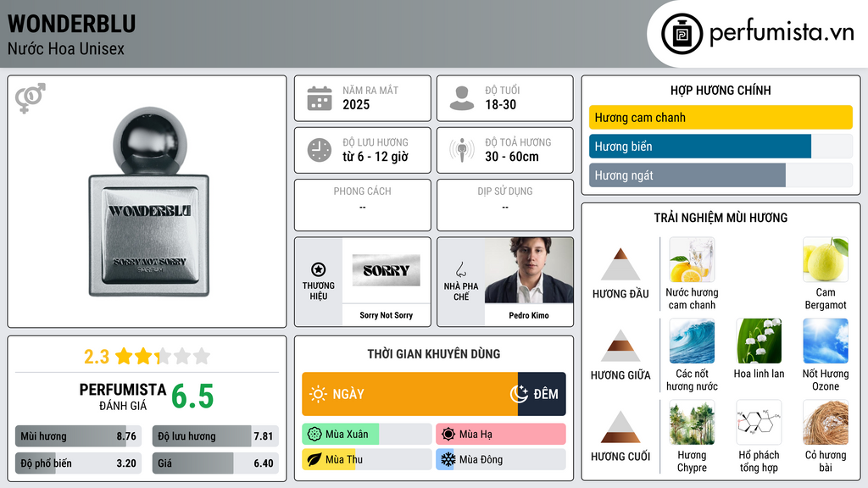The width and height of the screenshot is (868, 488).
Task: Click the Mùa Xuân flower icon
Action: pyautogui.click(x=314, y=435)
